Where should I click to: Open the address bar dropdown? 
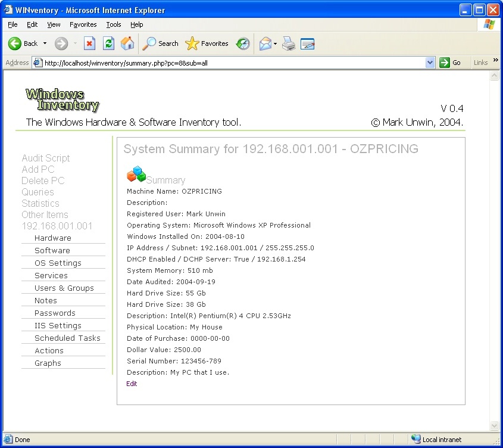430,62
